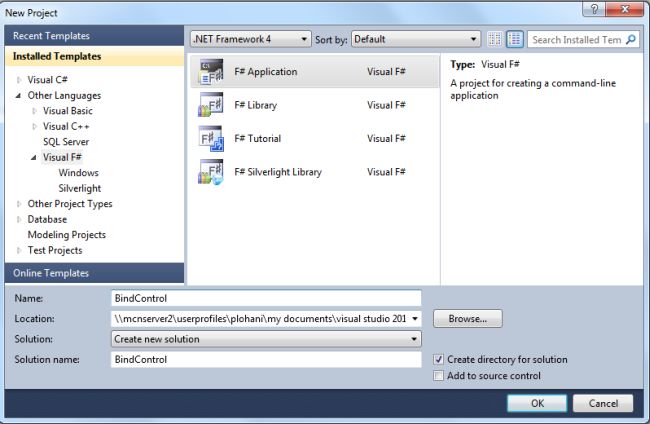650x424 pixels.
Task: Expand the Visual C++ tree node
Action: (34, 126)
